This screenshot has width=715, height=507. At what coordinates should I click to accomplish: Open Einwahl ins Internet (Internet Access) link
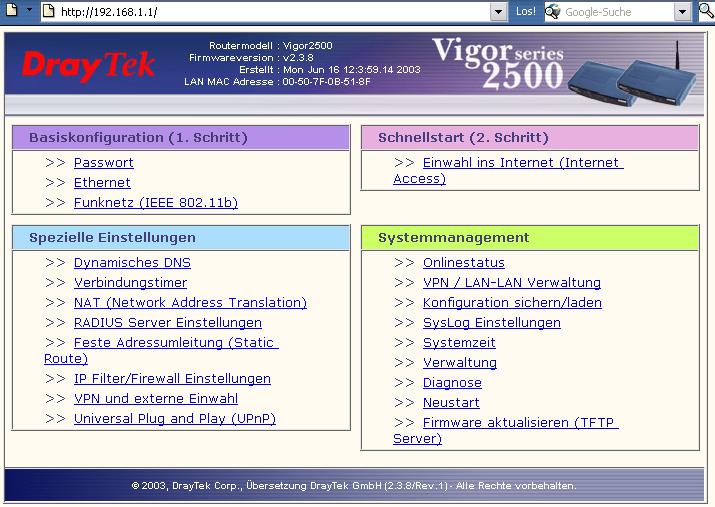click(x=508, y=171)
